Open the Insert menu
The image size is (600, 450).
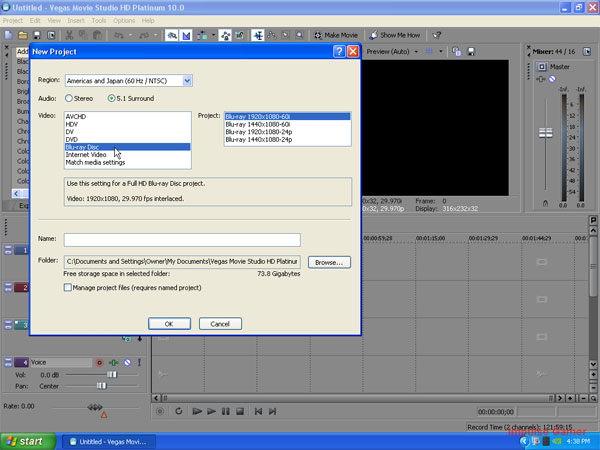click(76, 21)
